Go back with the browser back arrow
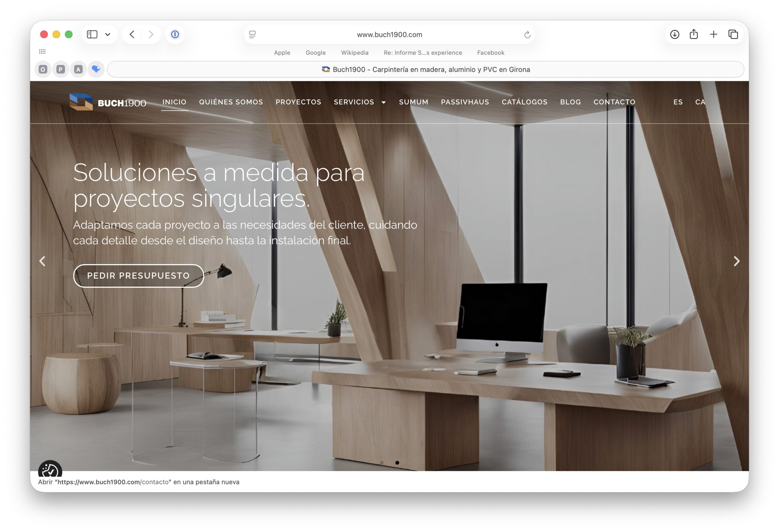 132,34
